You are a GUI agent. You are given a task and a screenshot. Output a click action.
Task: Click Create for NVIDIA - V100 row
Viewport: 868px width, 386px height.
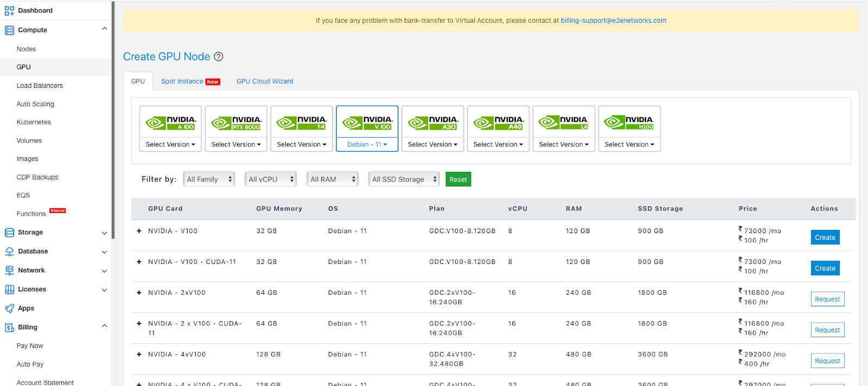[x=825, y=237]
